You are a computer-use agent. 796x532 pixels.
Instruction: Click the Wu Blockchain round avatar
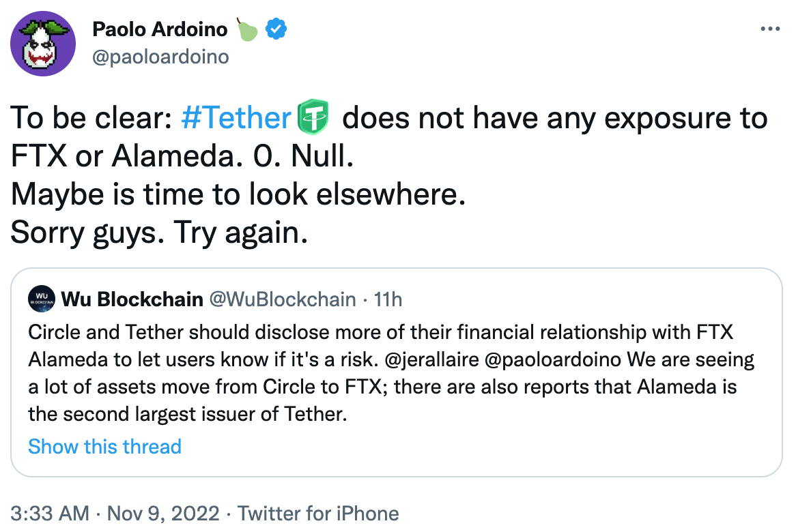[42, 299]
